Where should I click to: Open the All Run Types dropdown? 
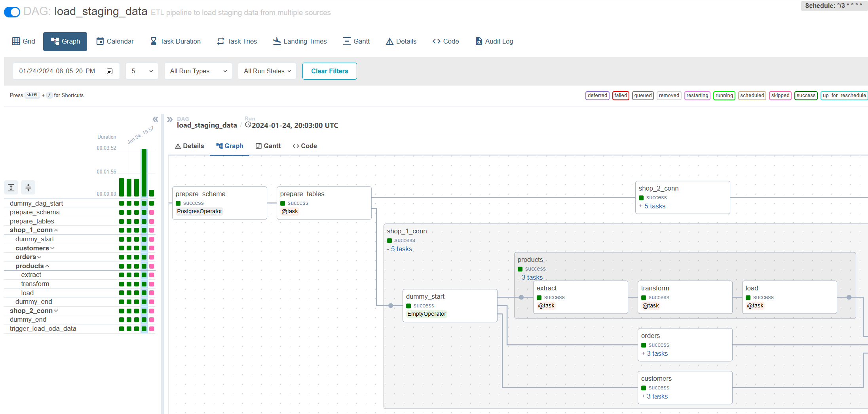pyautogui.click(x=198, y=71)
